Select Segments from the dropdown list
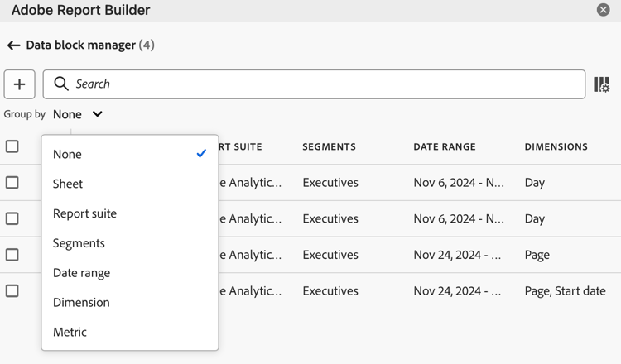The height and width of the screenshot is (364, 621). tap(79, 243)
